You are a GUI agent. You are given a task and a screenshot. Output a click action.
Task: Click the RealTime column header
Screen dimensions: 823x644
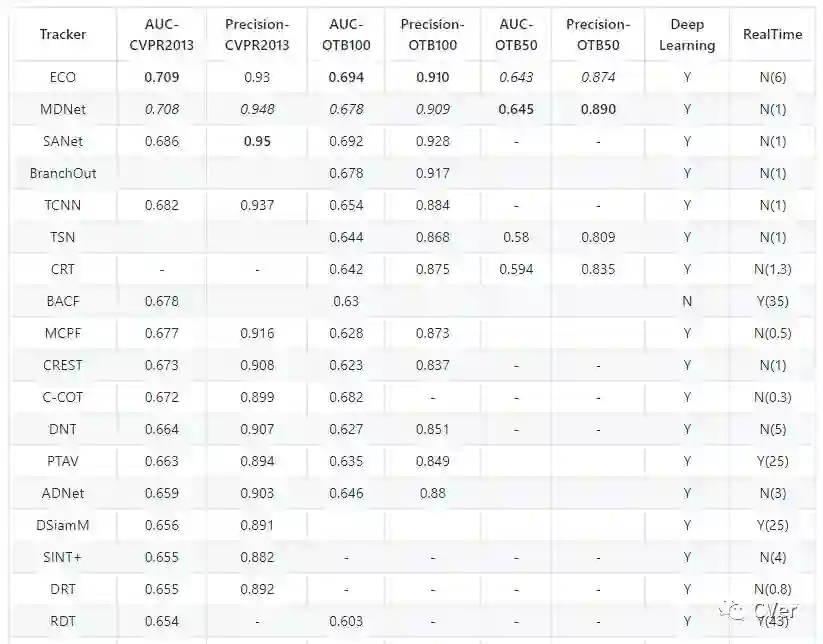772,34
